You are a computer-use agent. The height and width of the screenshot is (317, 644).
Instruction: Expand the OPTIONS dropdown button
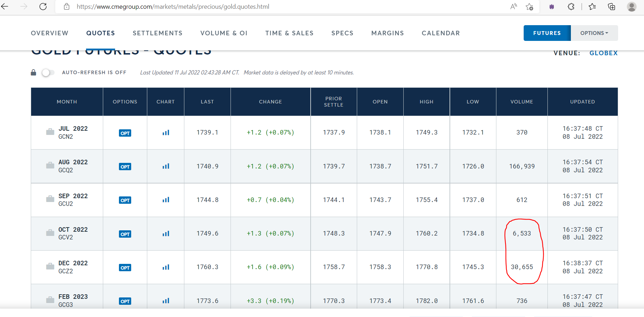594,33
